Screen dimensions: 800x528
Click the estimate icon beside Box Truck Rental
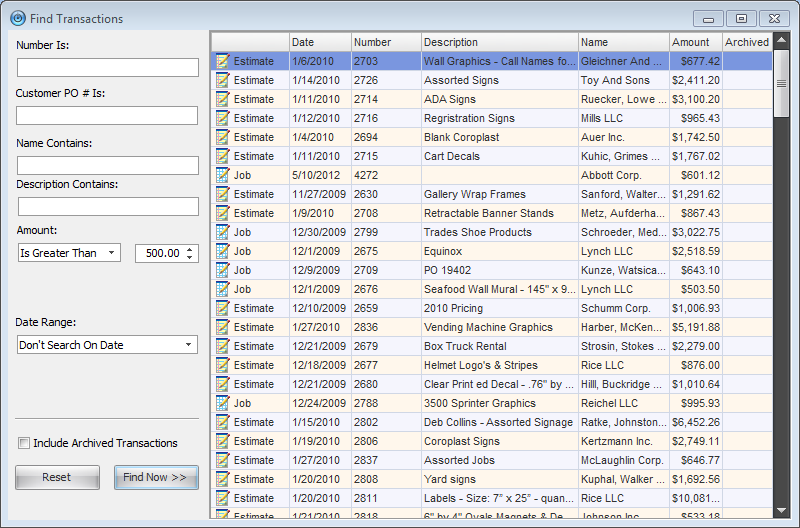(x=222, y=346)
